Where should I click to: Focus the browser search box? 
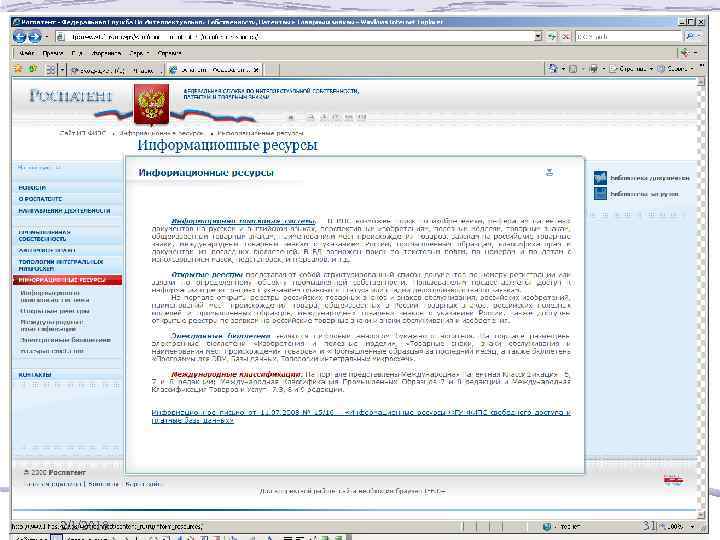[628, 36]
